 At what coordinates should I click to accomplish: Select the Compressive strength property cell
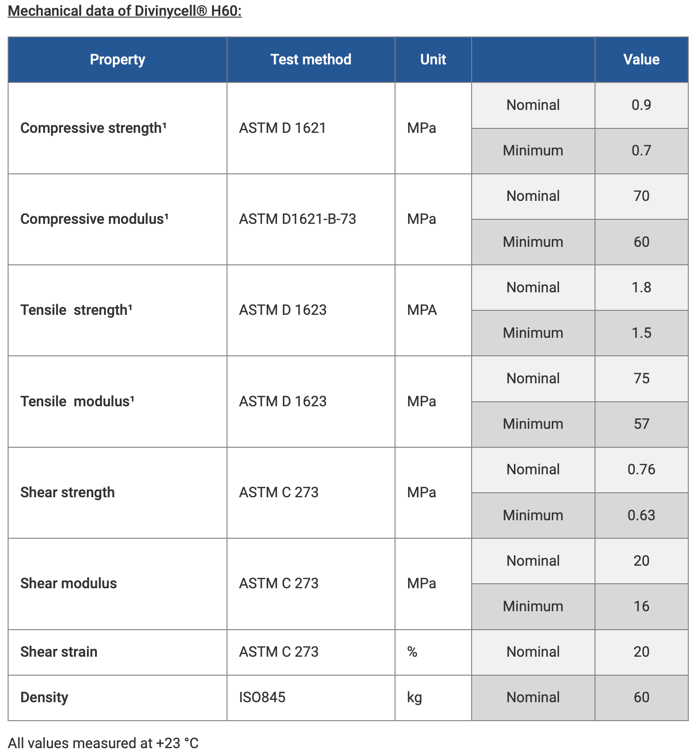[117, 128]
